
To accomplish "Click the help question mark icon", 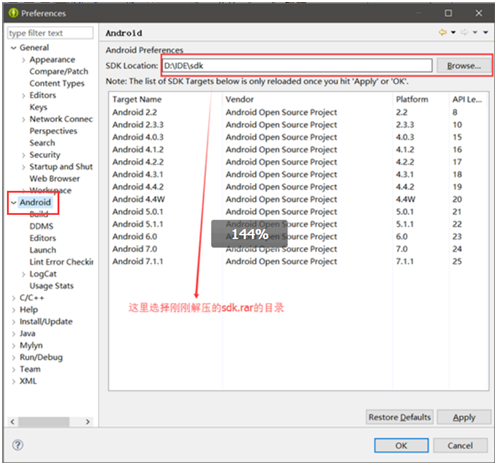I will click(x=18, y=445).
